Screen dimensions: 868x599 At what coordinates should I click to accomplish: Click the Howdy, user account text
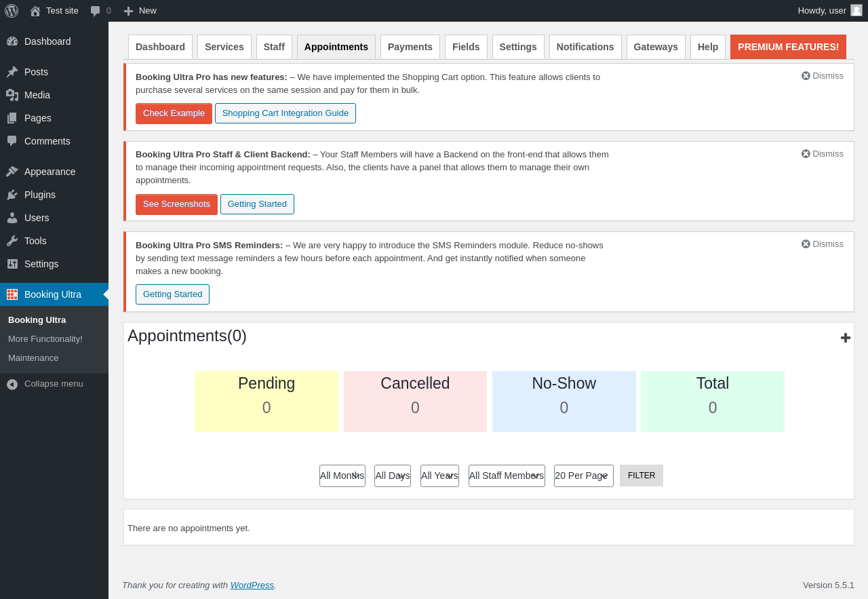point(822,11)
